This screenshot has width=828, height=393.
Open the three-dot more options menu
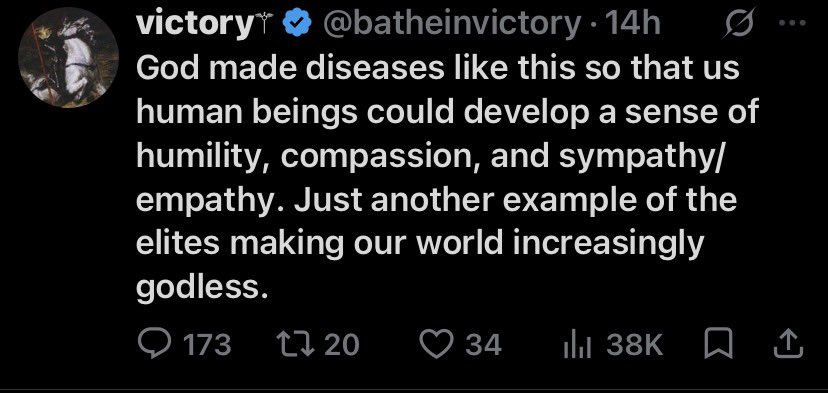click(x=793, y=22)
